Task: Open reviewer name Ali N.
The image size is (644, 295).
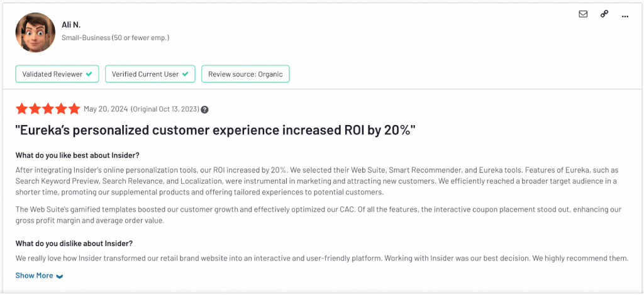Action: click(x=72, y=26)
